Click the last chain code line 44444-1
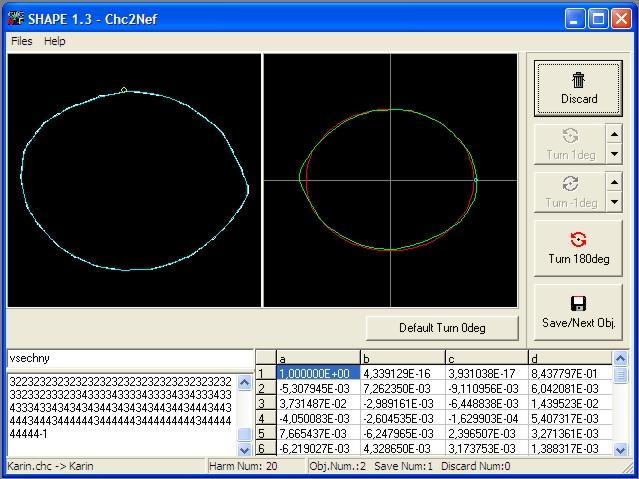The height and width of the screenshot is (479, 639). click(28, 434)
